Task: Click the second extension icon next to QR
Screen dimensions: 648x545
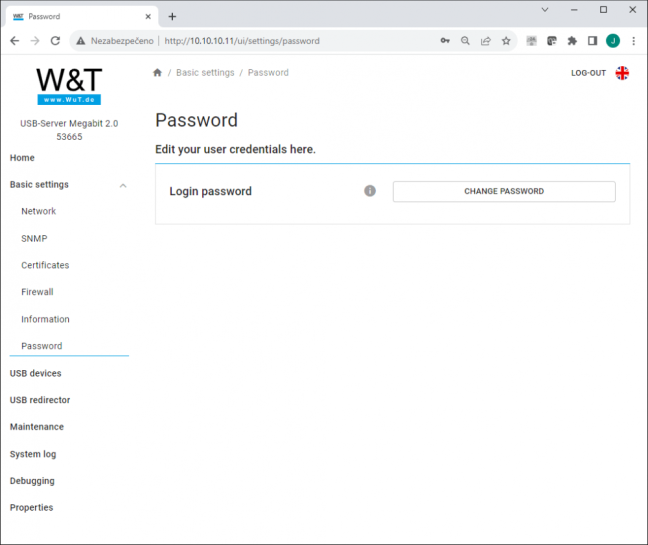Action: (552, 41)
